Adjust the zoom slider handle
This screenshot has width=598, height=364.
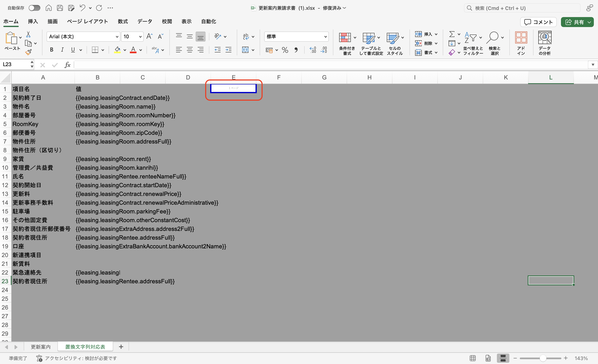click(543, 358)
